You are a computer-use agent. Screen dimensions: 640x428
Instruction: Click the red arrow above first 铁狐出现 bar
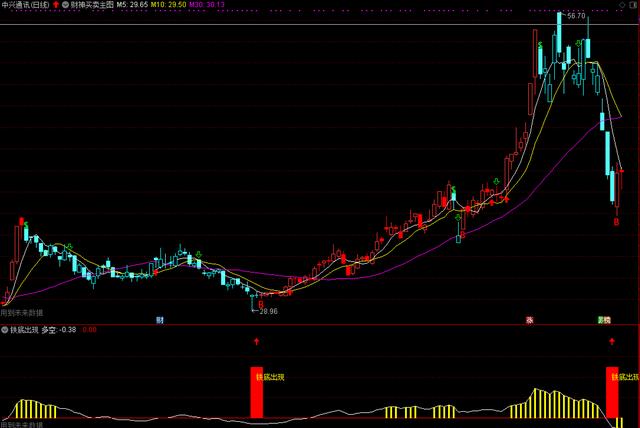click(256, 342)
